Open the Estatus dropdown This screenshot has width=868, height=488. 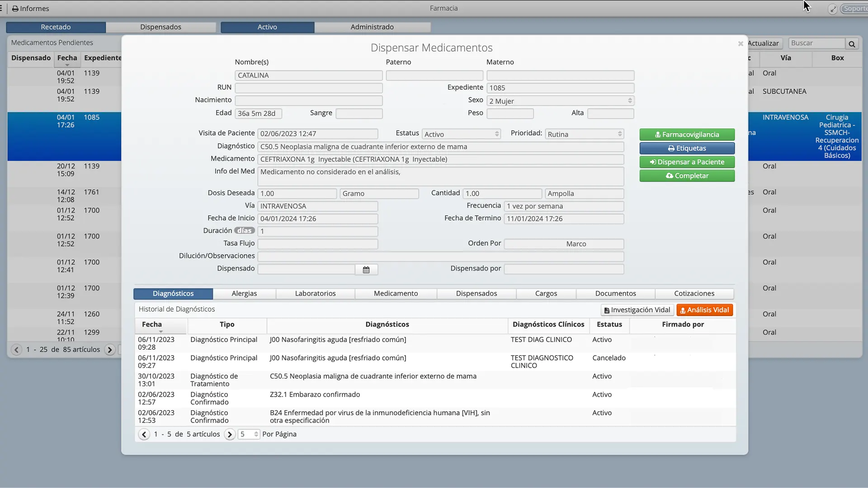coord(461,134)
